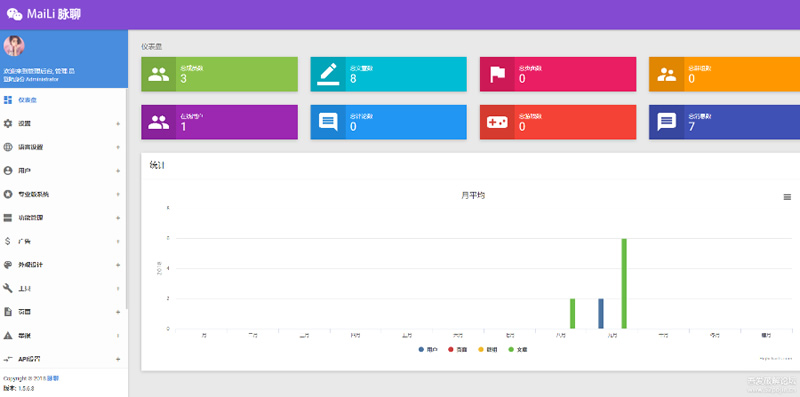The height and width of the screenshot is (397, 800).
Task: Click the pencil icon on cyan card
Action: click(328, 74)
